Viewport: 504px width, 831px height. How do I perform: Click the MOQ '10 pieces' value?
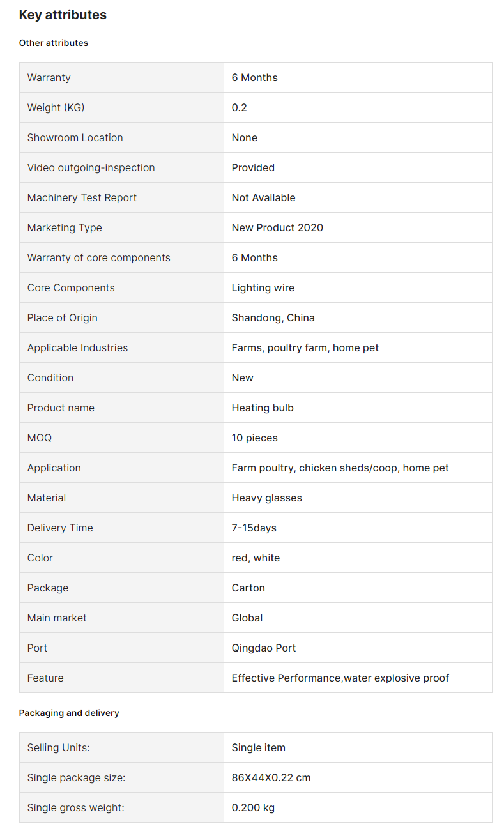[x=255, y=438]
